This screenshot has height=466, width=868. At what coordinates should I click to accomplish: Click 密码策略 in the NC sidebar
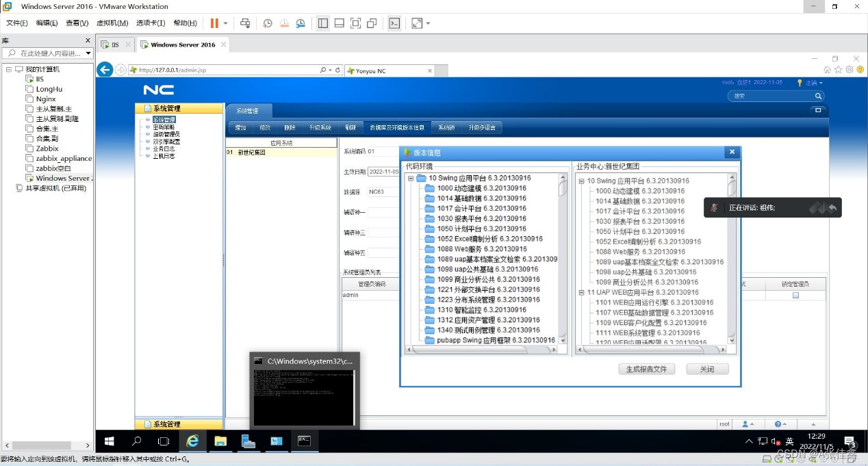pyautogui.click(x=163, y=127)
